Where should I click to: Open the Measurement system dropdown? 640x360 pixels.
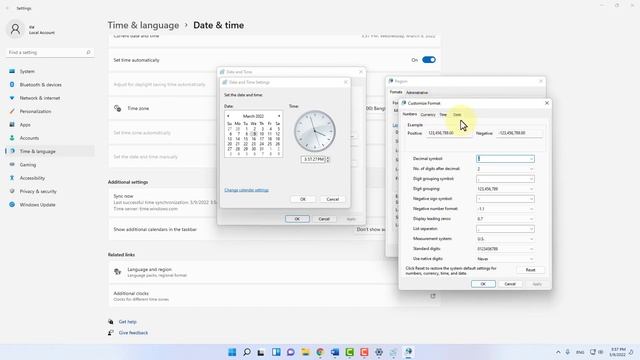pyautogui.click(x=505, y=239)
